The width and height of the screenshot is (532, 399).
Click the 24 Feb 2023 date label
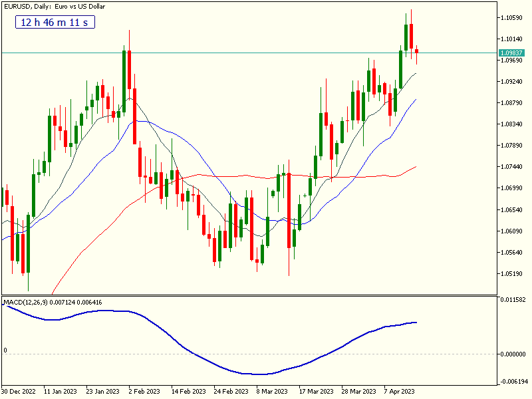(x=229, y=391)
